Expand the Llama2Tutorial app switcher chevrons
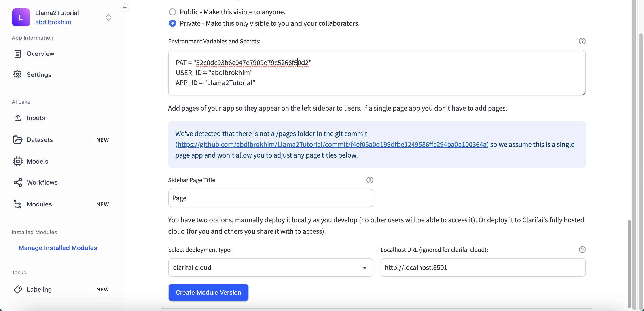 click(x=108, y=17)
